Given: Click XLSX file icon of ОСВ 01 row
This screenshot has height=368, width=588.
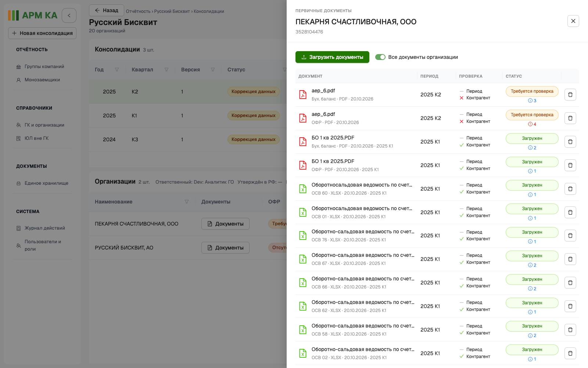Looking at the screenshot, I should (x=303, y=212).
